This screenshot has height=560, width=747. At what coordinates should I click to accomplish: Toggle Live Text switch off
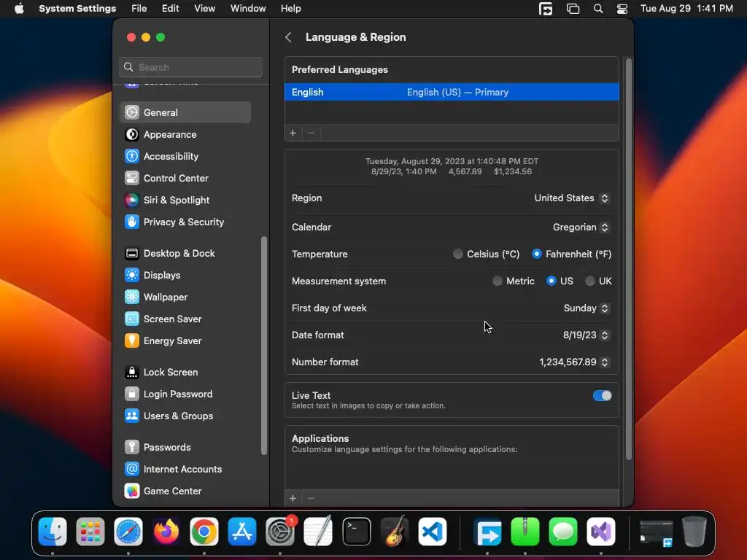pyautogui.click(x=602, y=396)
